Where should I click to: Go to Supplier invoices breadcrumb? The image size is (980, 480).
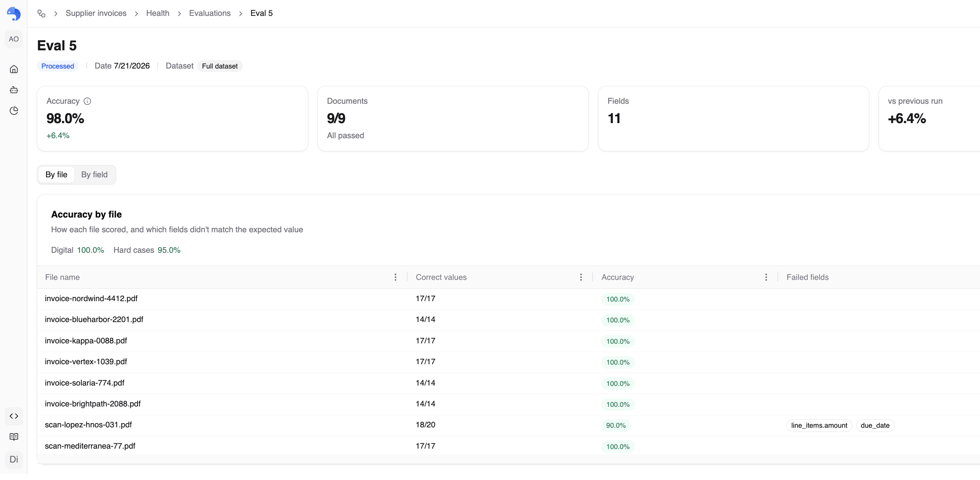tap(96, 13)
